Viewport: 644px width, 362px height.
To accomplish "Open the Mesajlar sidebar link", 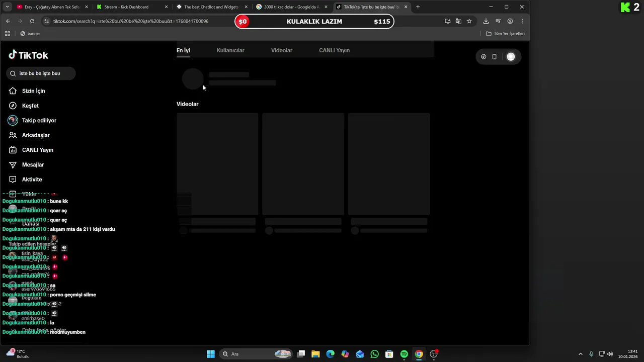I will pos(33,164).
